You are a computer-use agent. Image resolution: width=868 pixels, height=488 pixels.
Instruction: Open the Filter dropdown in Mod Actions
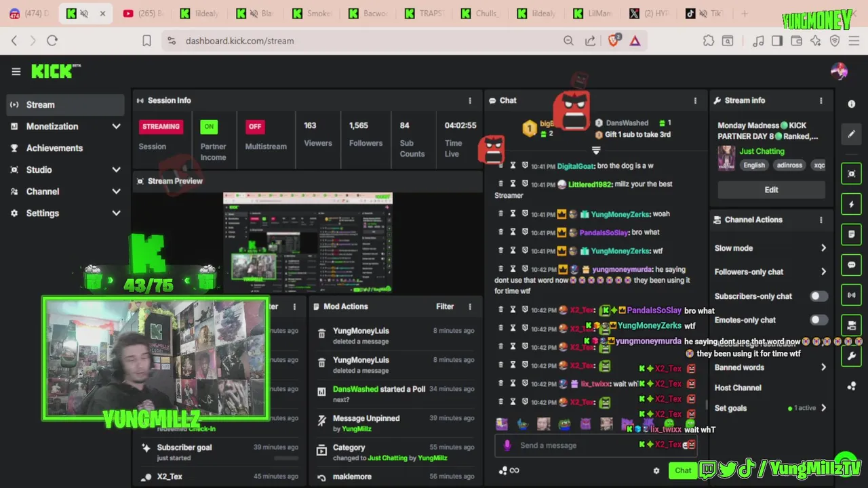445,306
